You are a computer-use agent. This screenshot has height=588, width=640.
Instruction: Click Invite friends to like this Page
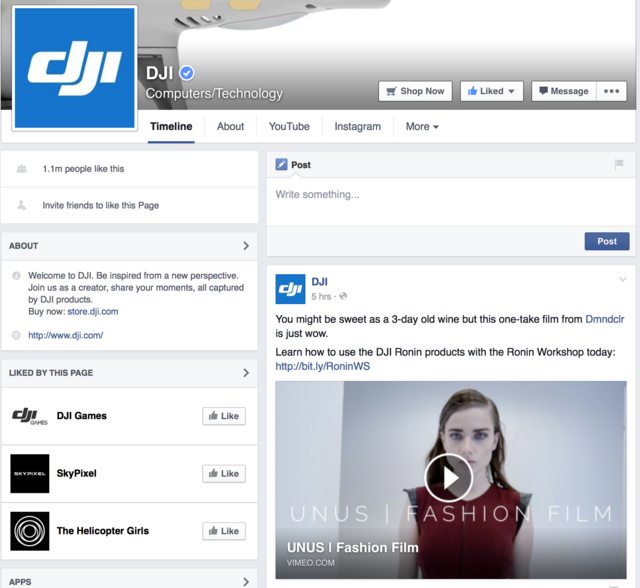pyautogui.click(x=100, y=205)
